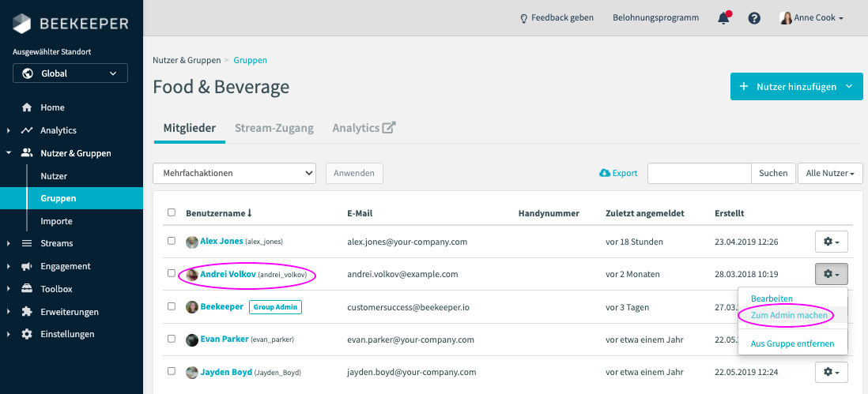
Task: Choose Zum Admin machen from menu
Action: pyautogui.click(x=789, y=315)
